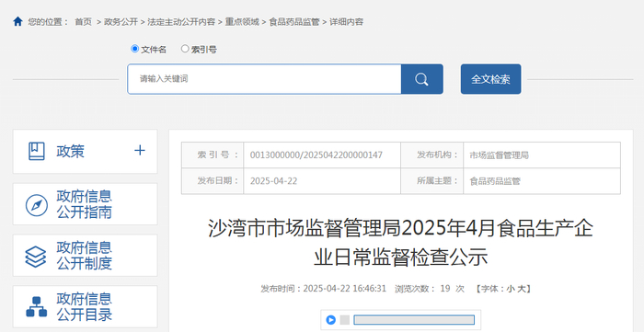Open the 政策 sidebar menu item
The width and height of the screenshot is (644, 332).
pyautogui.click(x=85, y=152)
